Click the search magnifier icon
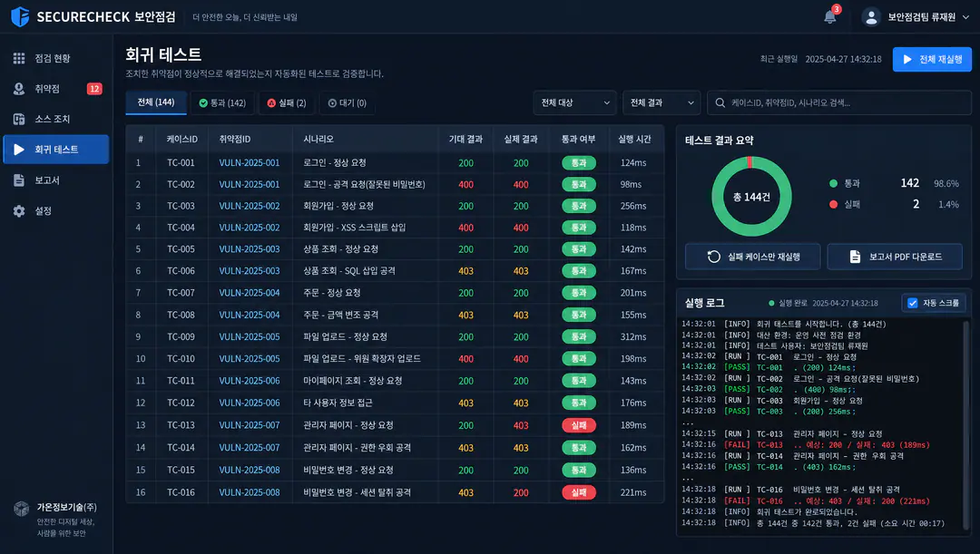The height and width of the screenshot is (554, 980). pyautogui.click(x=720, y=102)
